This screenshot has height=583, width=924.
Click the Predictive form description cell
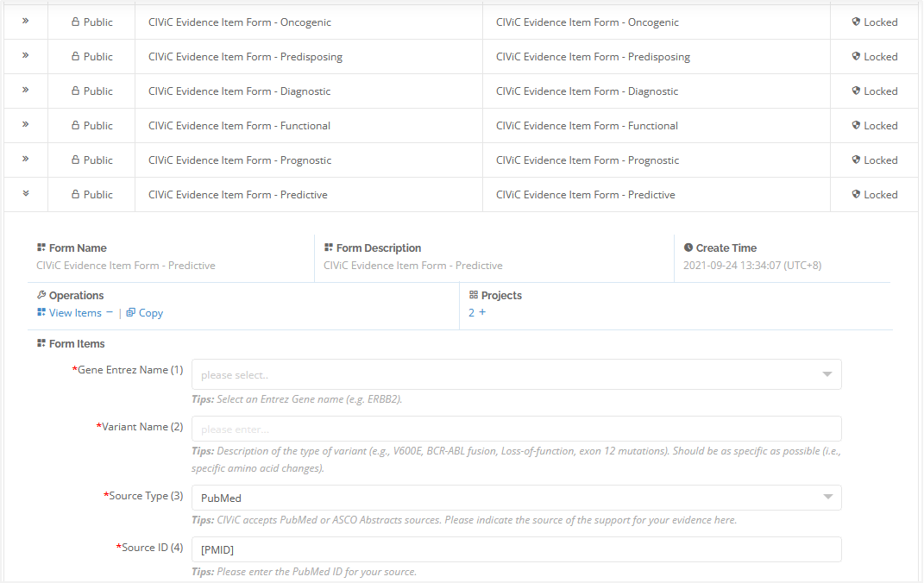tap(657, 194)
